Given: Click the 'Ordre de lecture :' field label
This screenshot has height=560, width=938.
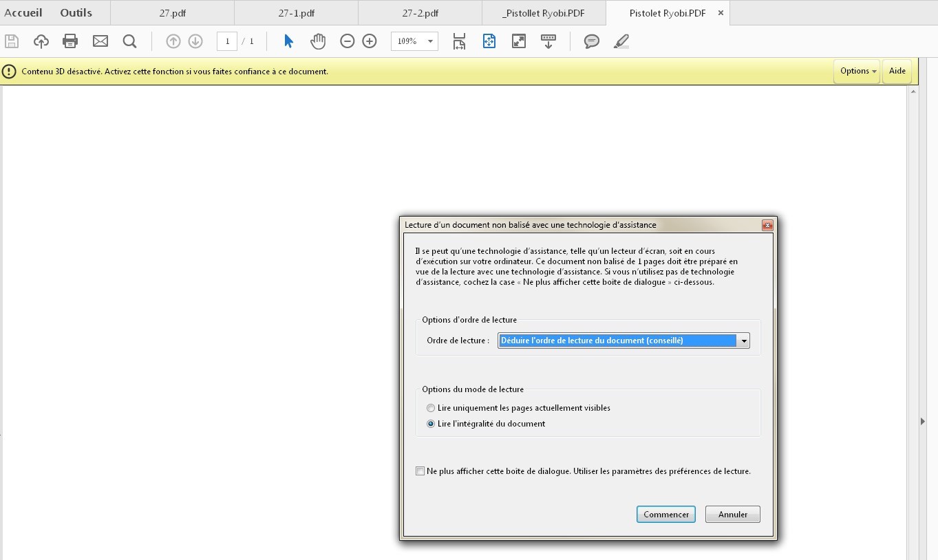Looking at the screenshot, I should (458, 341).
